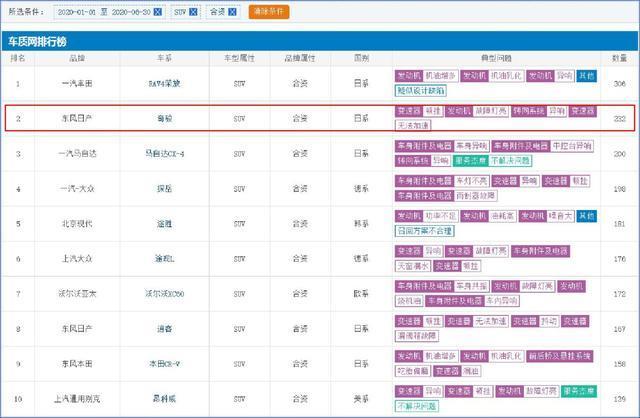
Task: Open the 一汽-大众 brand cell
Action: [x=77, y=189]
